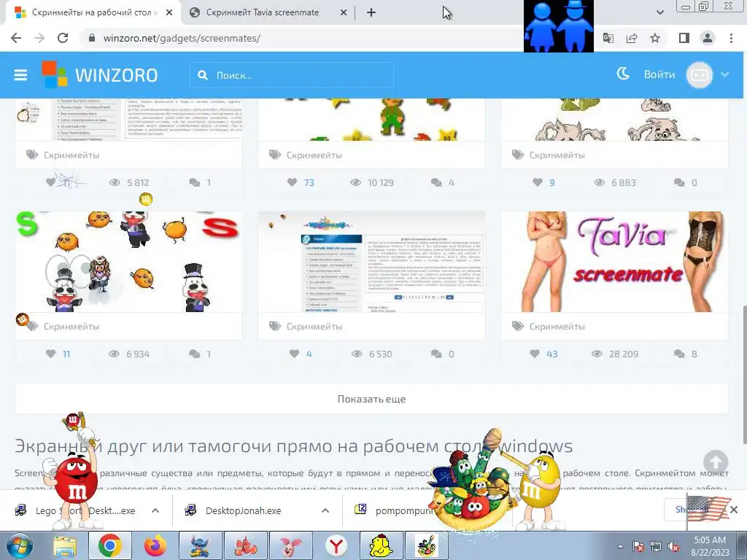Viewport: 747px width, 560px height.
Task: Open Yandex browser from the taskbar
Action: (336, 546)
